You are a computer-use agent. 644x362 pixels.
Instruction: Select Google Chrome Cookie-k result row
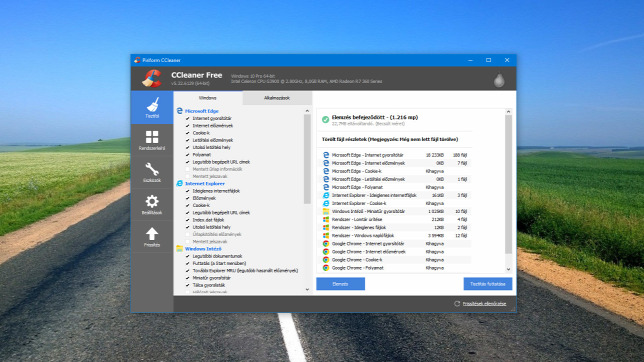(x=395, y=260)
